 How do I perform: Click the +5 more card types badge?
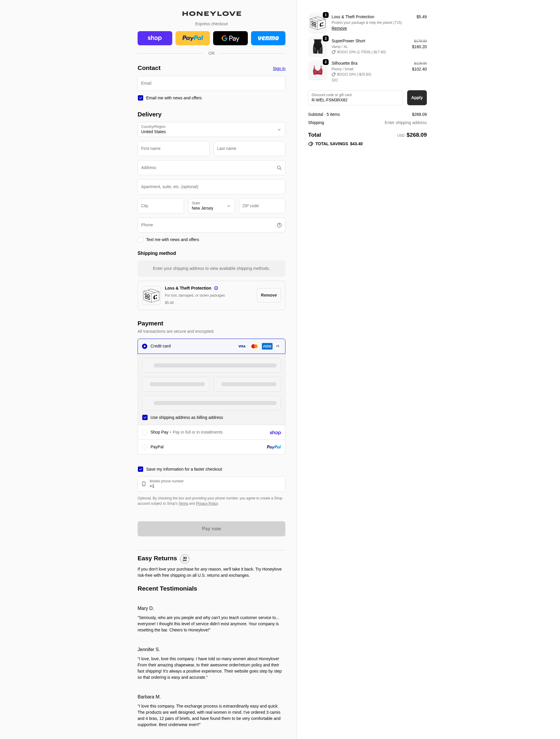click(x=277, y=346)
